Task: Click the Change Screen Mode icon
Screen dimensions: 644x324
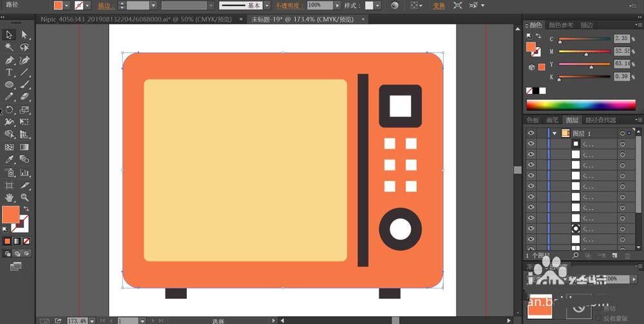Action: 15,267
